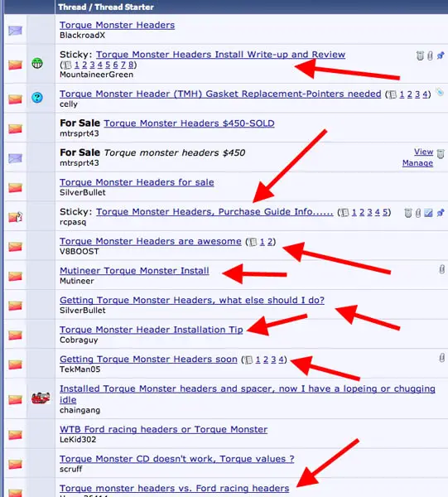The image size is (448, 497).
Task: Click paperclip icon in Purchase Guide sticky row
Action: click(418, 213)
